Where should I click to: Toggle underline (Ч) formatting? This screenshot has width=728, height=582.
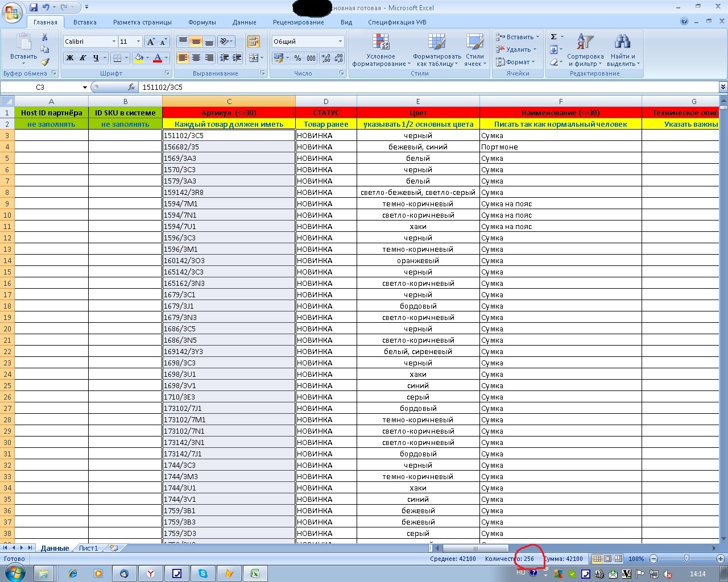pyautogui.click(x=96, y=57)
